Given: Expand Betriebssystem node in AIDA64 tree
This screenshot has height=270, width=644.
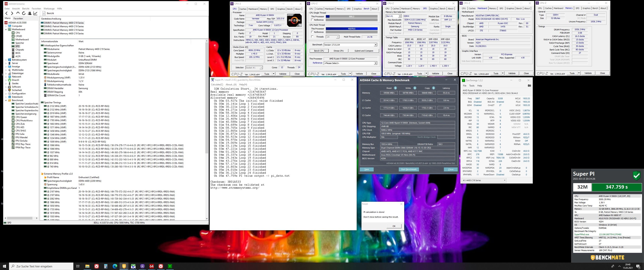Looking at the screenshot, I should pyautogui.click(x=6, y=60).
